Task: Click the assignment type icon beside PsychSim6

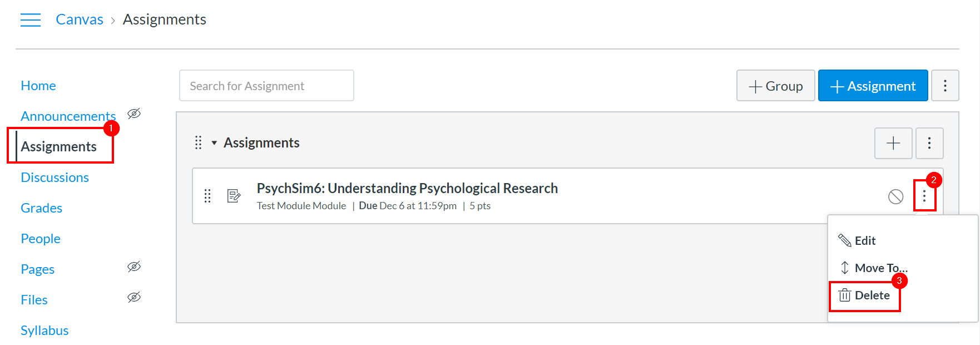Action: point(234,196)
